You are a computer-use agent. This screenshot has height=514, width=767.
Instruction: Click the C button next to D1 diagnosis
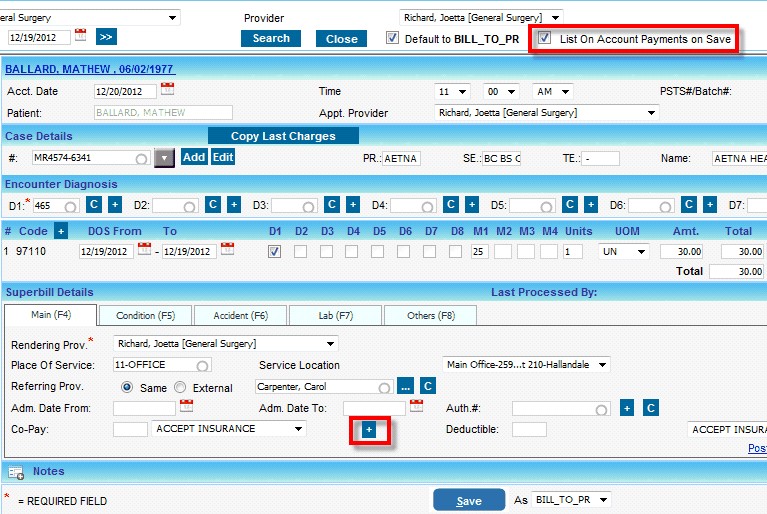[93, 205]
